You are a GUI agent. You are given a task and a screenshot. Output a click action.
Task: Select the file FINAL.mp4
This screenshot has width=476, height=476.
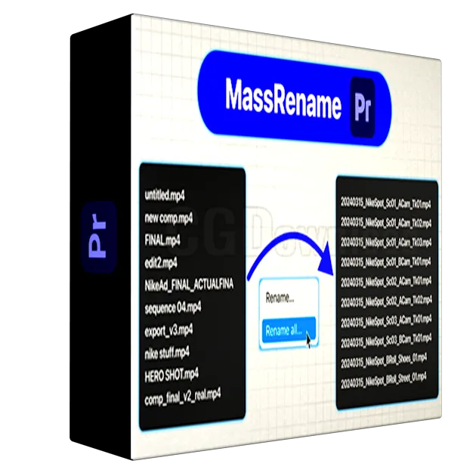(x=162, y=240)
